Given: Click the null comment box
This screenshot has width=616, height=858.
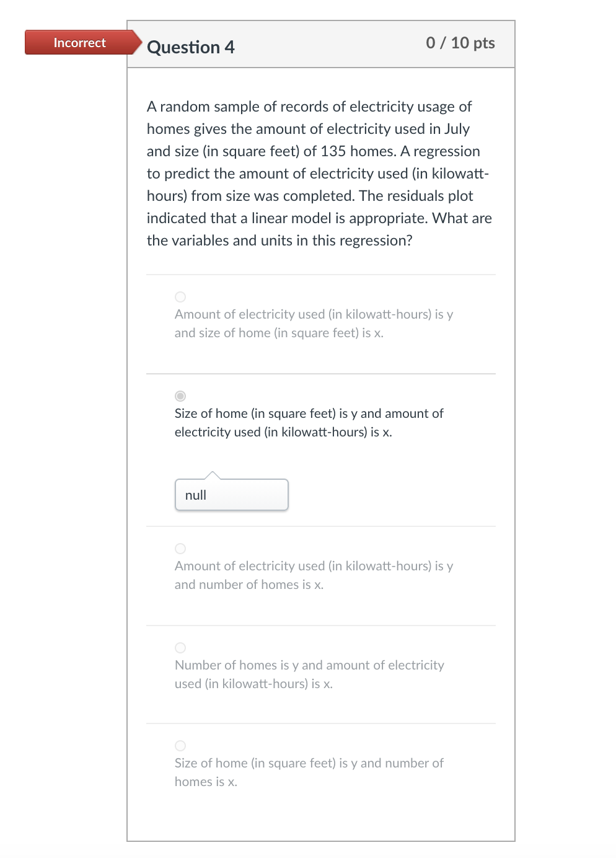Looking at the screenshot, I should pos(232,495).
